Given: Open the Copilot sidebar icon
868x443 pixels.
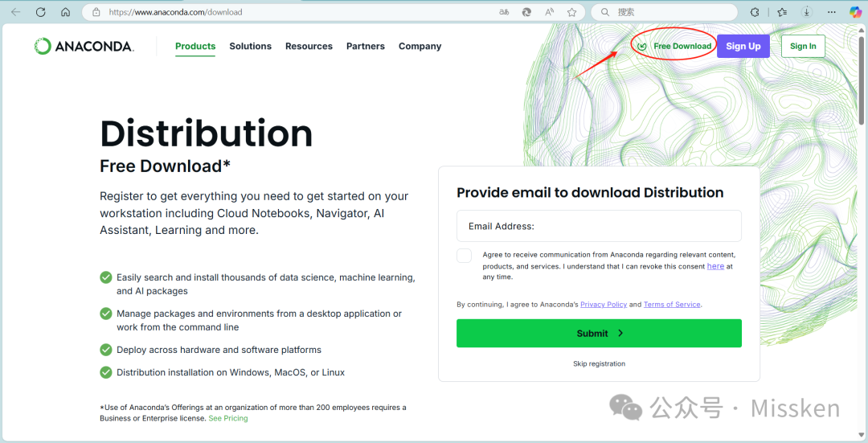Looking at the screenshot, I should pos(855,11).
